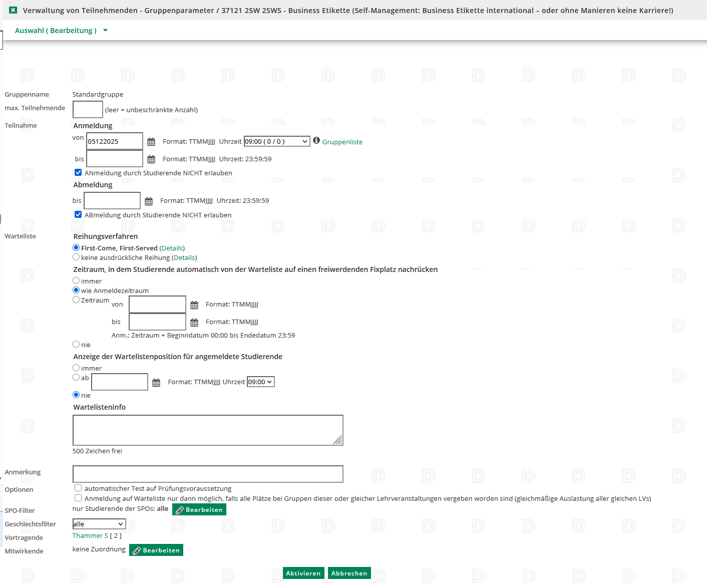Open the Anmeldung Uhrzeit 09:00 dropdown
Screen dimensions: 707x588
pyautogui.click(x=277, y=142)
